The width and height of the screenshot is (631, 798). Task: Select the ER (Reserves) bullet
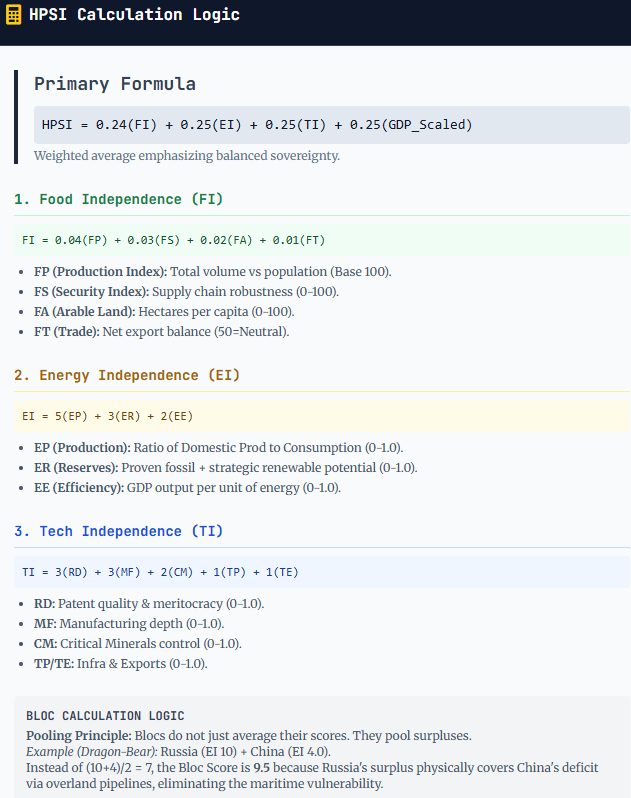point(225,468)
